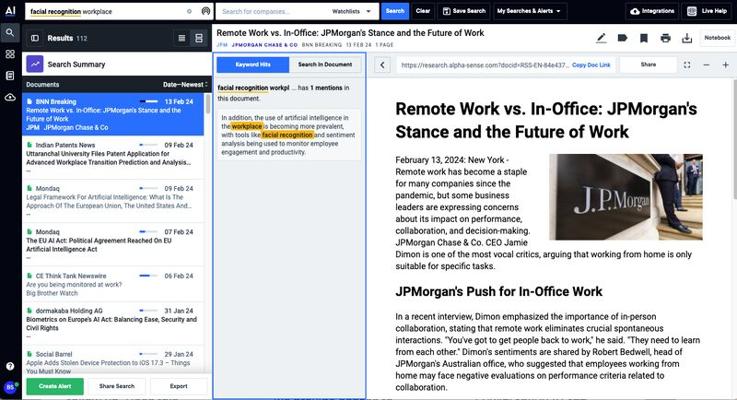This screenshot has height=400, width=737.
Task: Open the dashboard grid icon in sidebar
Action: pos(10,53)
